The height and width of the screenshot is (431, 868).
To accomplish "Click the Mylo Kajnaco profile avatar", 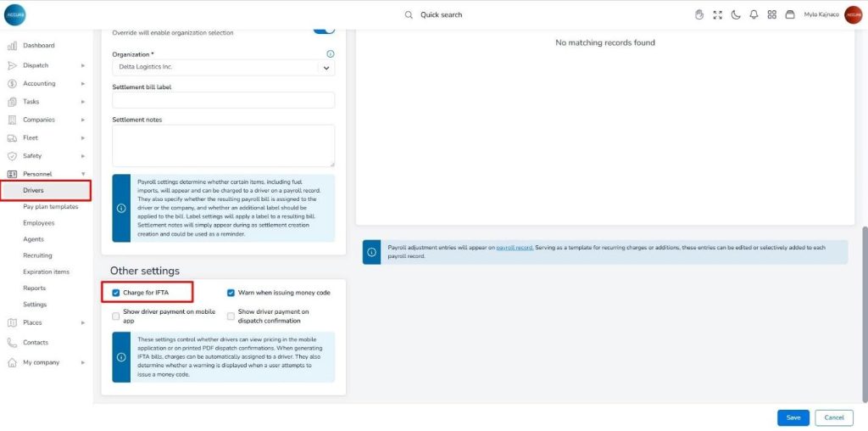I will [x=853, y=14].
